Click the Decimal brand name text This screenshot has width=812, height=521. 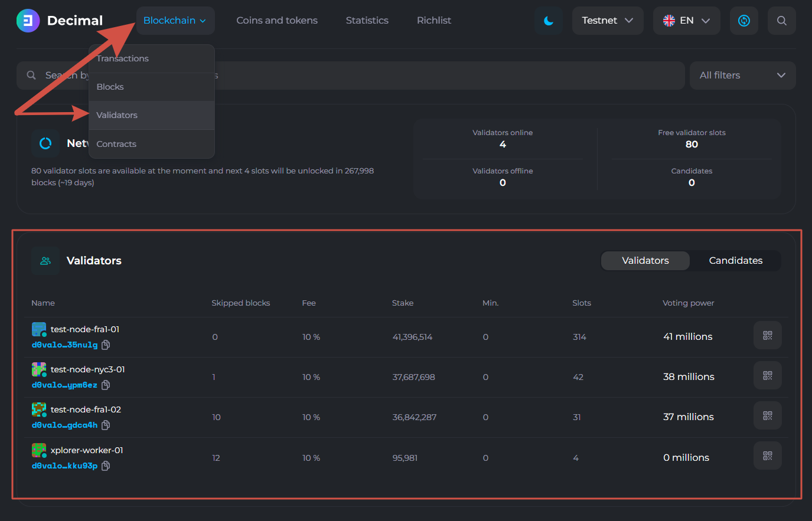(75, 21)
